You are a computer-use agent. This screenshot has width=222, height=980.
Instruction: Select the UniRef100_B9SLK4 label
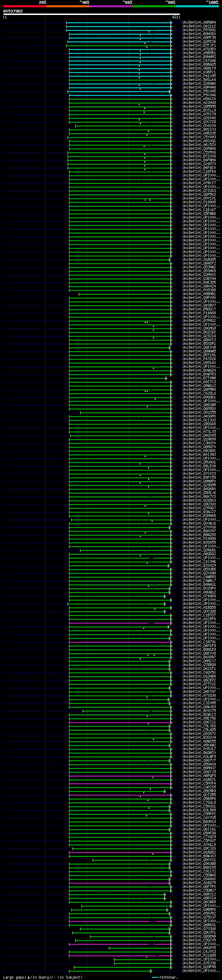click(199, 80)
